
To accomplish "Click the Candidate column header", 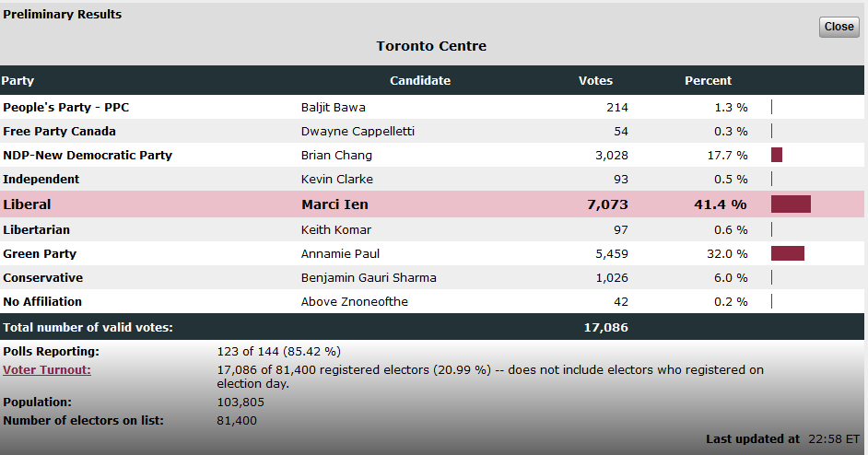I will point(420,81).
